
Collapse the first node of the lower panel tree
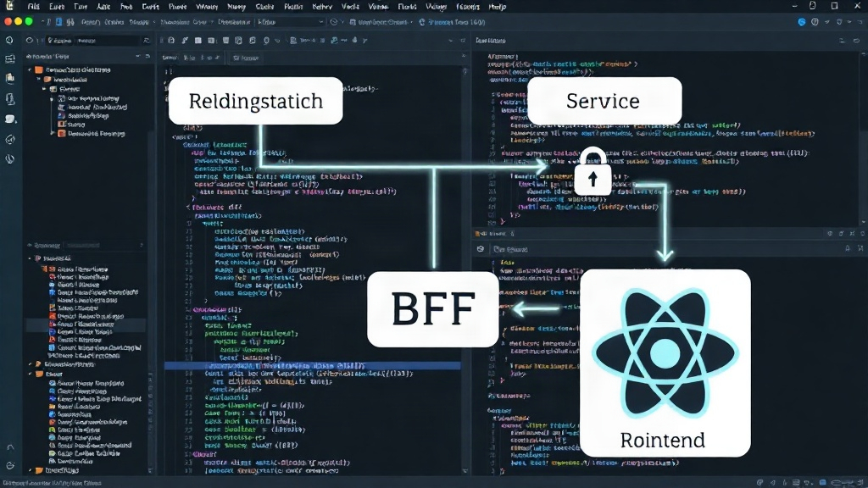[x=30, y=258]
